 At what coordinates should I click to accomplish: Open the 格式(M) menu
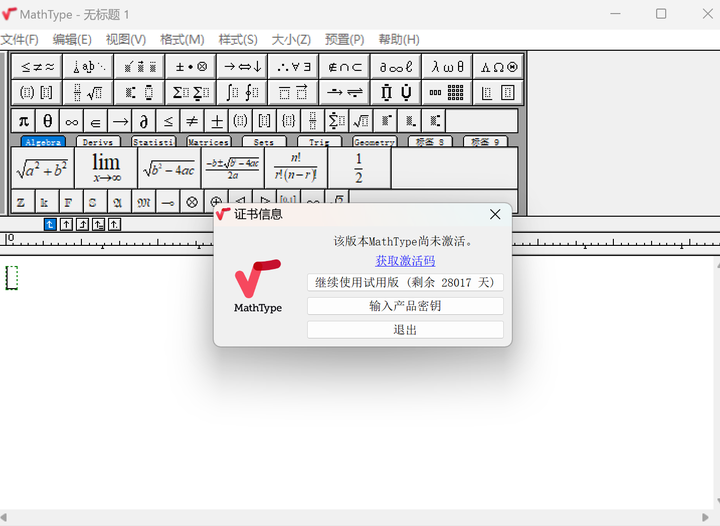click(182, 39)
